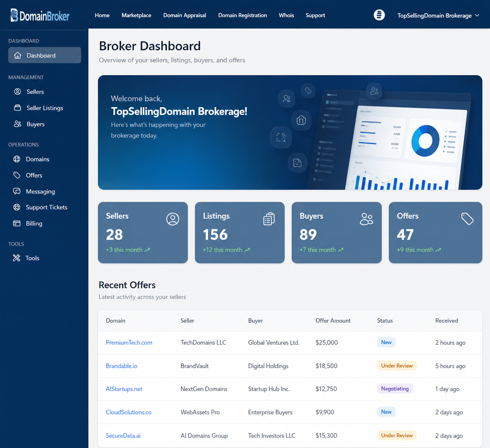Click the Startup Hub Inc. buyer cell

click(269, 389)
